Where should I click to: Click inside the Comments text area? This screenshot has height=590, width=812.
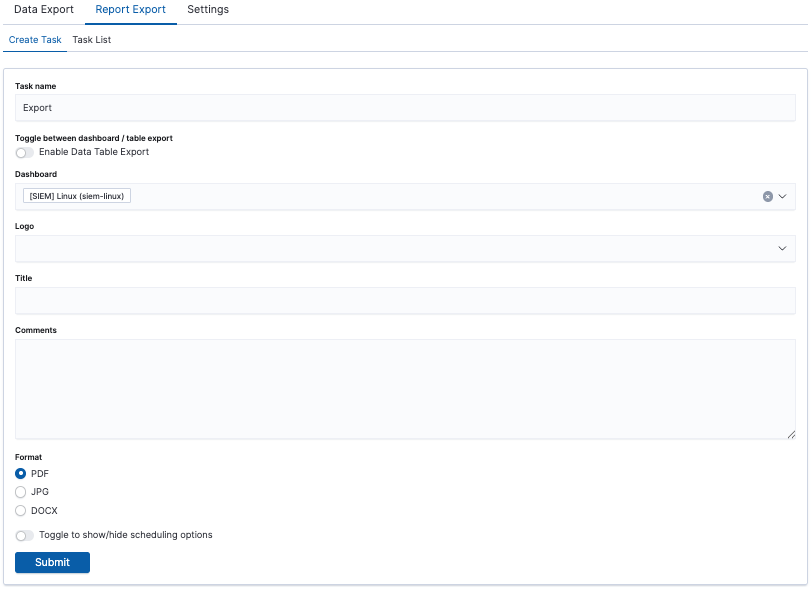(405, 388)
